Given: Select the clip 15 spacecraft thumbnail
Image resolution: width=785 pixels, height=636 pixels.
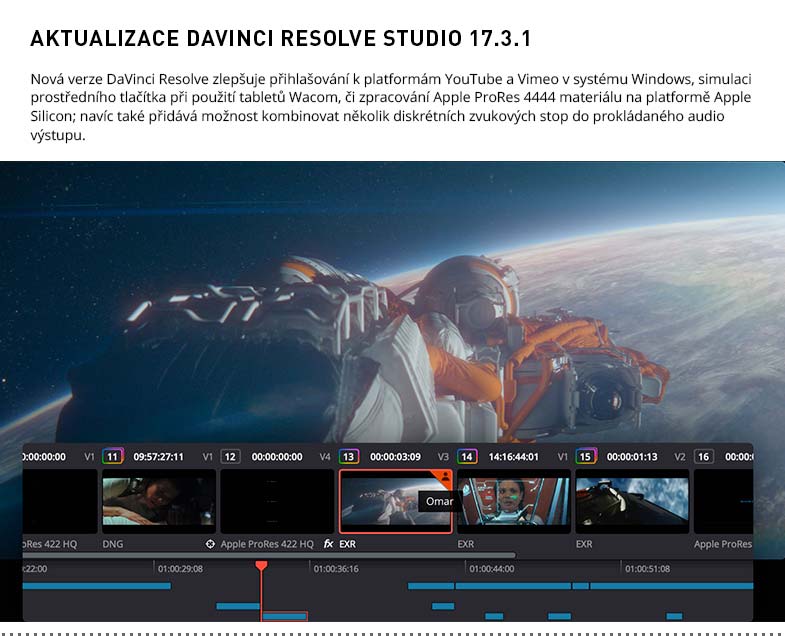Looking at the screenshot, I should click(x=632, y=501).
